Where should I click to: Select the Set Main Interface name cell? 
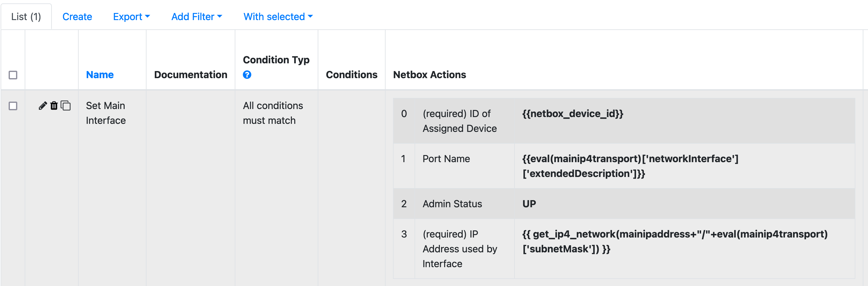tap(106, 113)
